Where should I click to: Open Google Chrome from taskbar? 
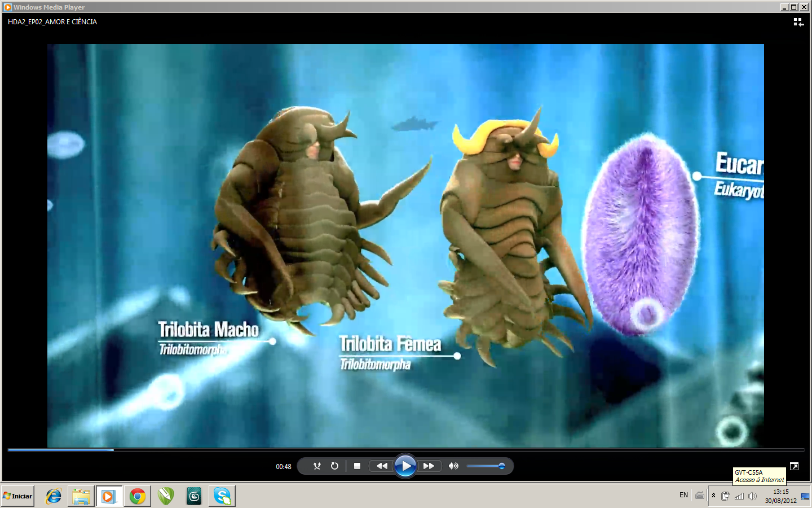click(x=138, y=496)
